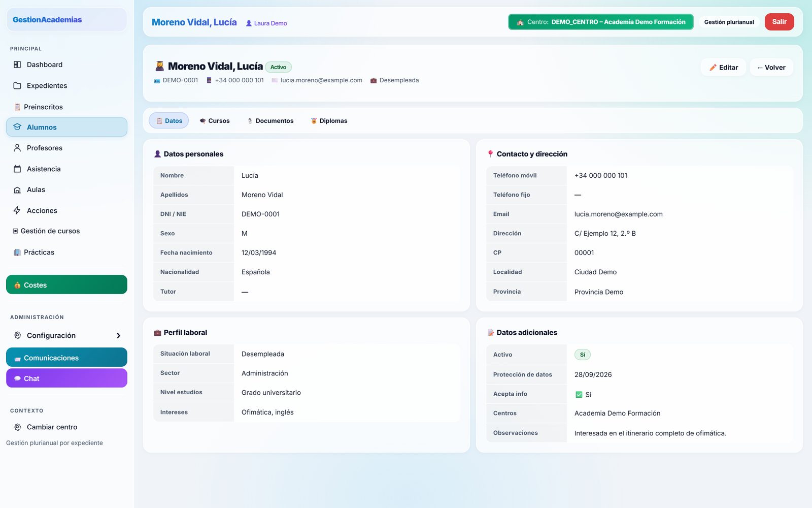Click the Prácticas icon

[x=17, y=252]
